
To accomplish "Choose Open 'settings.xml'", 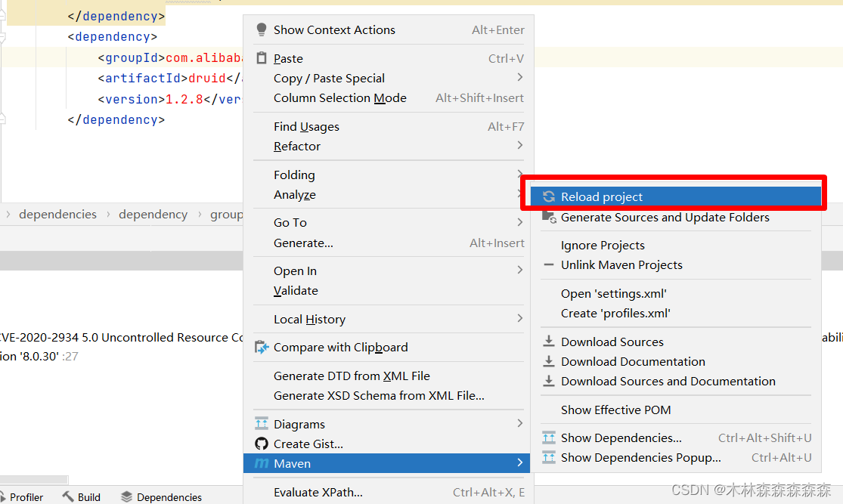I will pos(676,293).
